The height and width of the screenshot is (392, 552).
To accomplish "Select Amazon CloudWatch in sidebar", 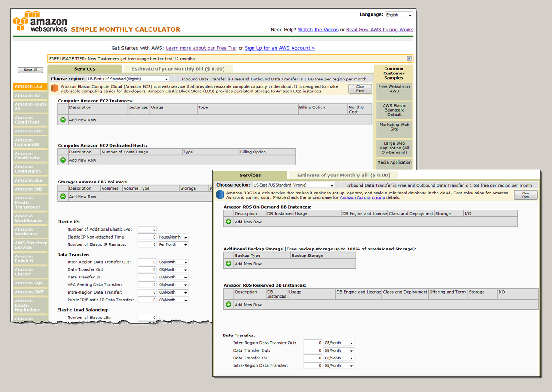I will click(x=30, y=169).
